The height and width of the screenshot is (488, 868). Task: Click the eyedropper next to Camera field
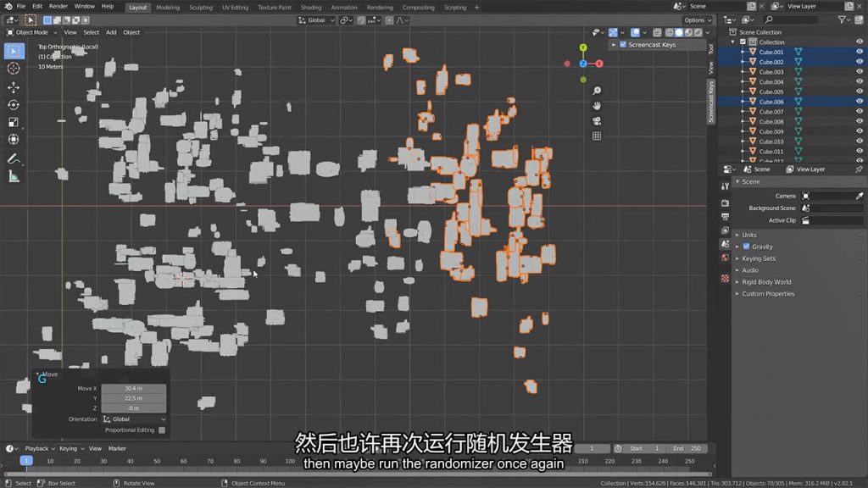click(x=860, y=196)
